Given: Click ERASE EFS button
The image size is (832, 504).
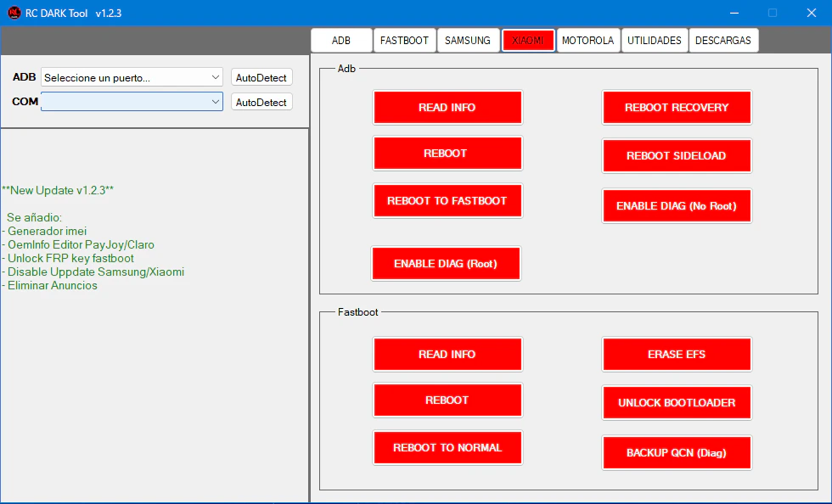Looking at the screenshot, I should (677, 354).
